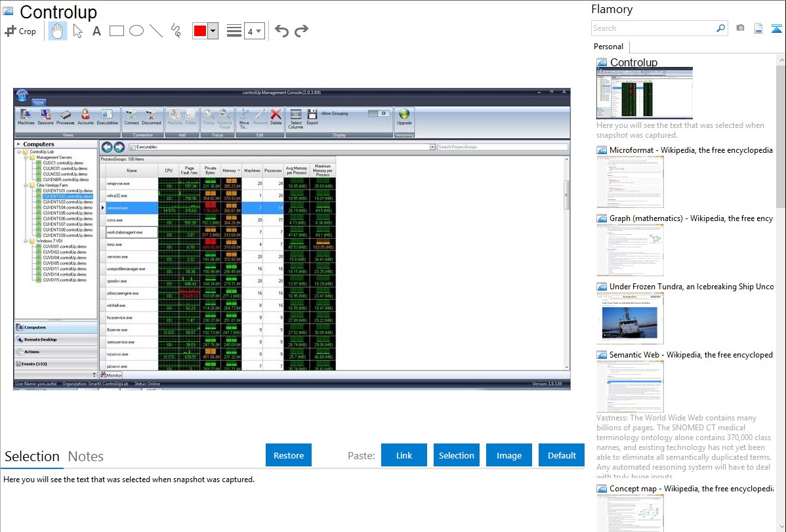Click the Accounts view icon in ControlUp
This screenshot has width=786, height=532.
(x=85, y=117)
